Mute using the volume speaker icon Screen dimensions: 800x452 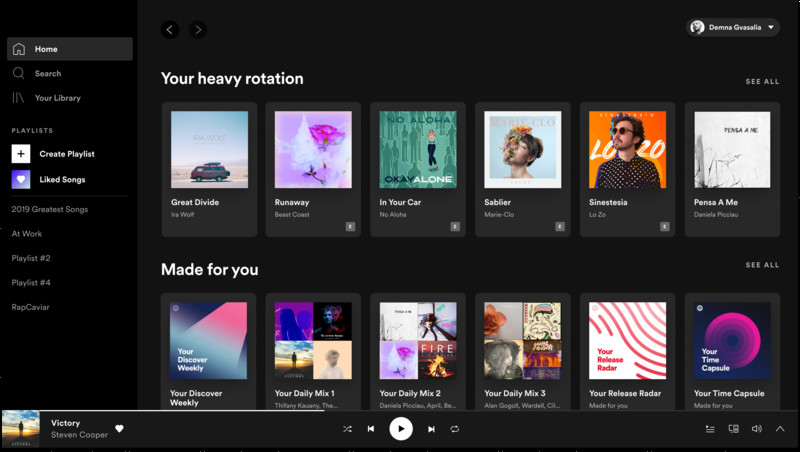757,429
